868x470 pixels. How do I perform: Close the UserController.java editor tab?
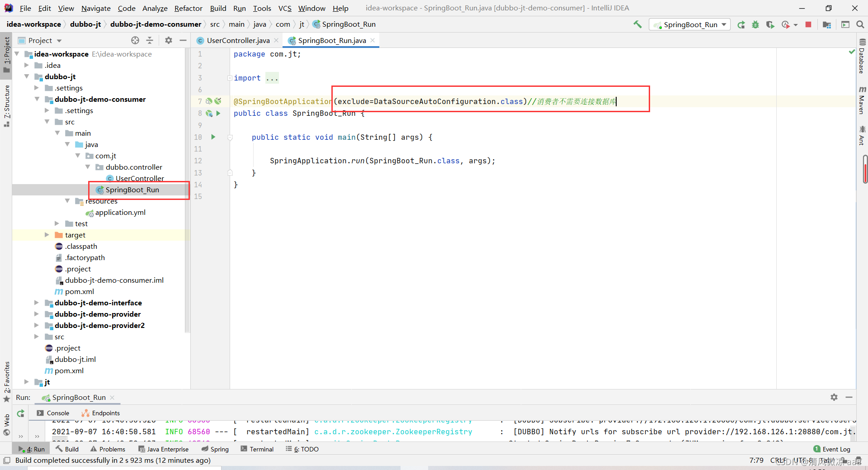tap(276, 40)
